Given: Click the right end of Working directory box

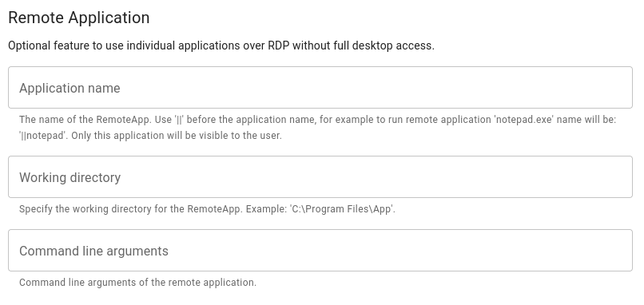Looking at the screenshot, I should coord(616,177).
